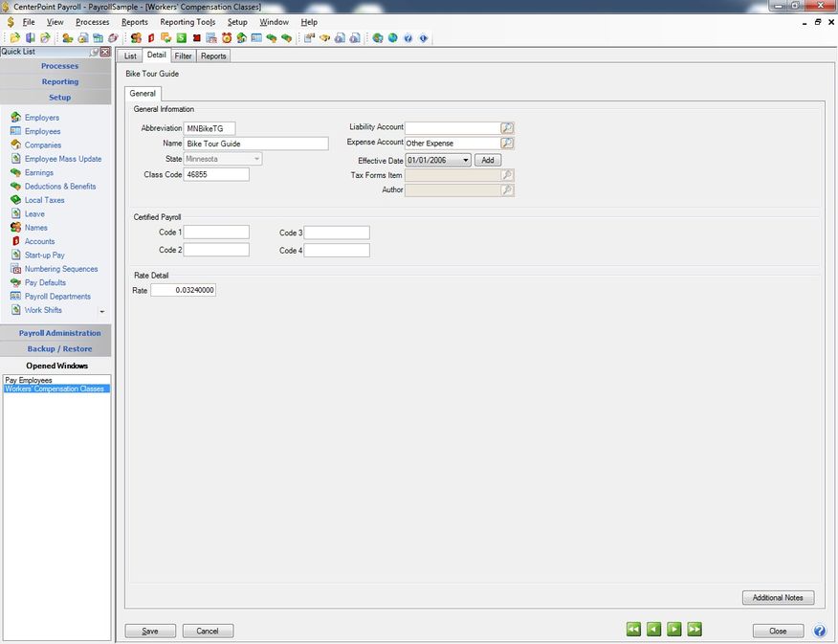Click the Additional Notes button

778,598
